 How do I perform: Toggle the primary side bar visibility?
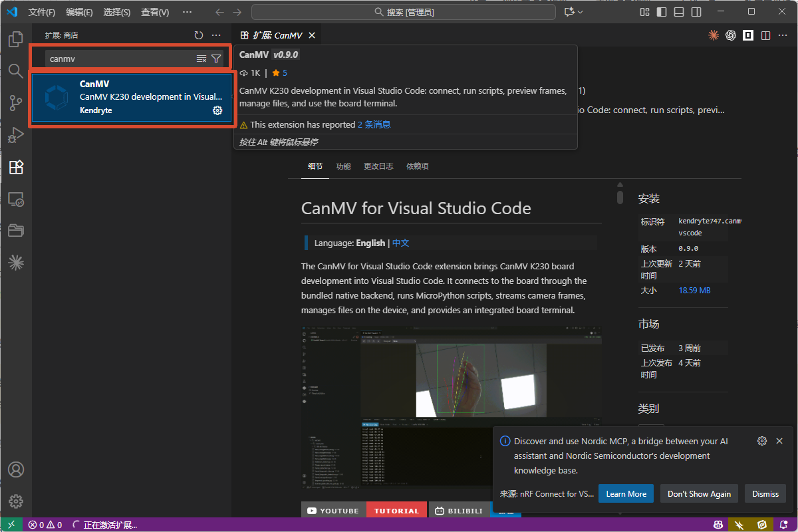point(662,12)
